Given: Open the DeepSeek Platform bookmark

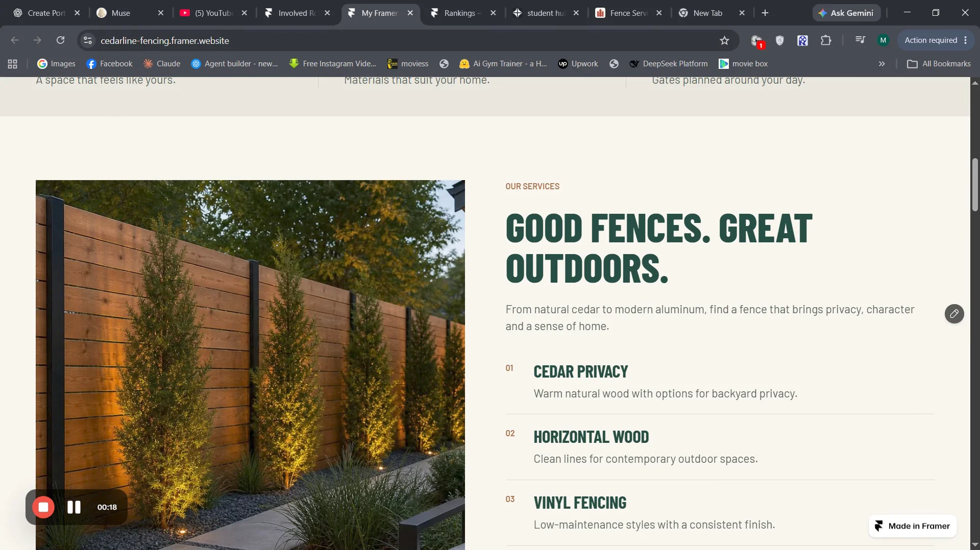Looking at the screenshot, I should [669, 64].
